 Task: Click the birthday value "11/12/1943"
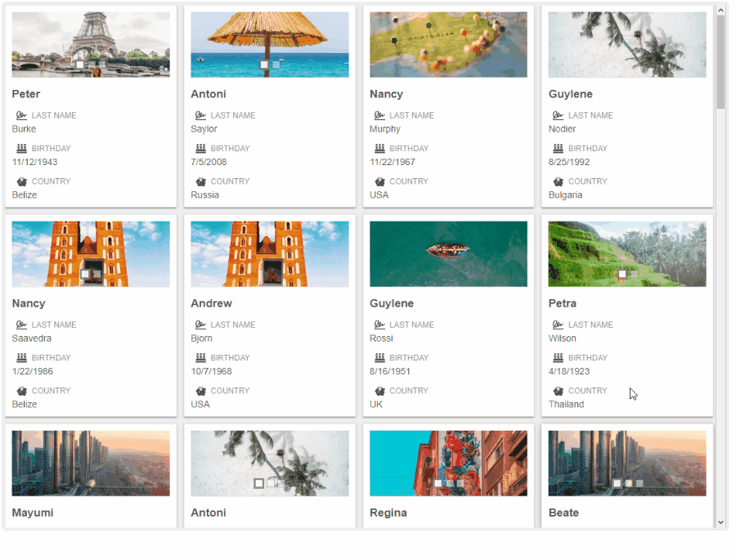[34, 162]
